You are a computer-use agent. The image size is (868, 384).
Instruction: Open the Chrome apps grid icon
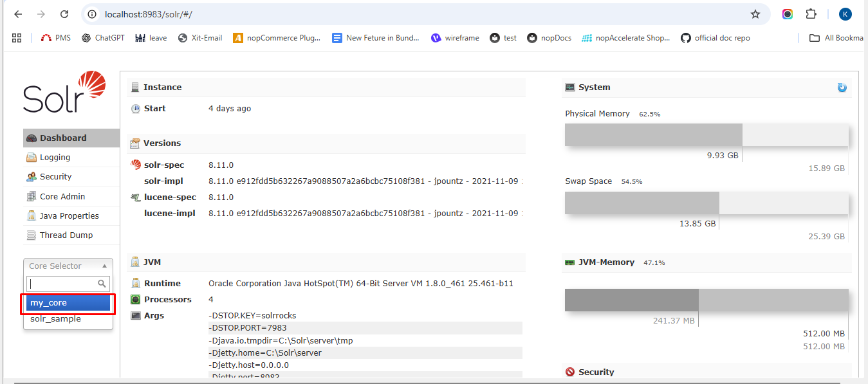17,38
